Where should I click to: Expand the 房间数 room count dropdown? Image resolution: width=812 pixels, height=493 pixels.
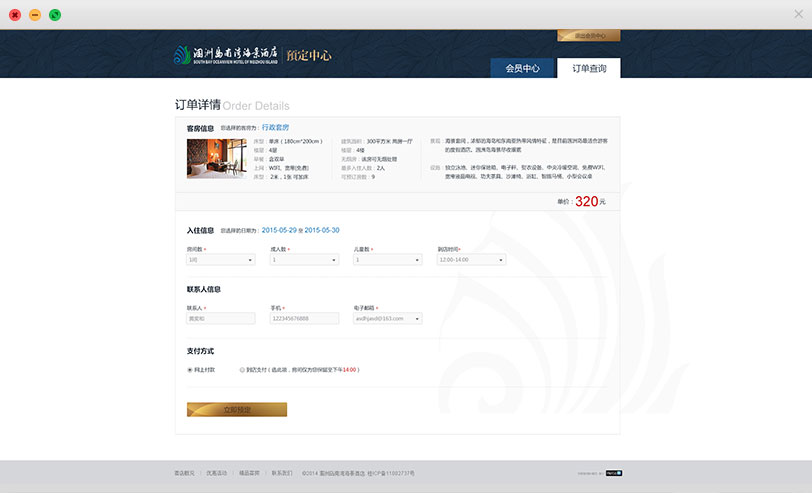coord(221,259)
